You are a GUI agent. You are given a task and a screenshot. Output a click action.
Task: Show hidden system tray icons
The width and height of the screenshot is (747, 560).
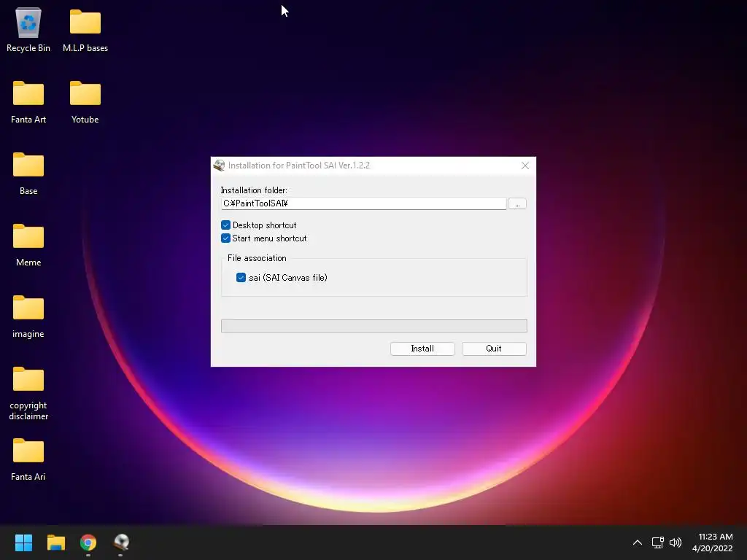tap(638, 542)
